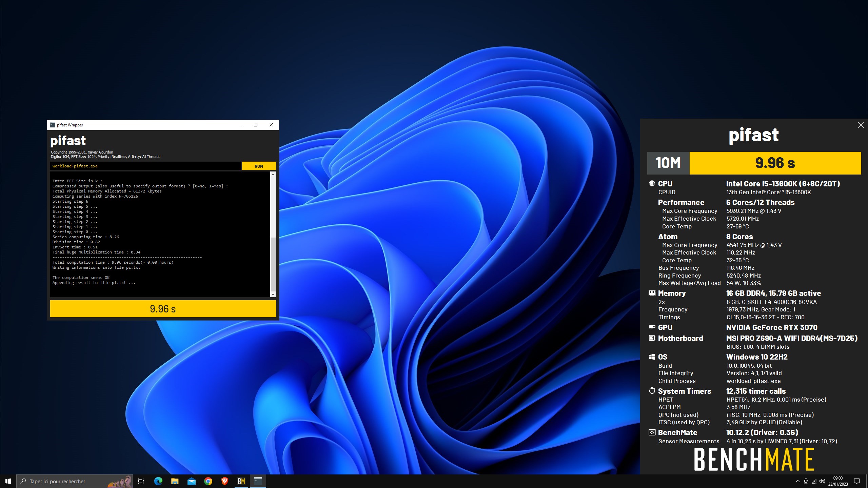
Task: Click the console scrollbar up arrow
Action: tap(273, 175)
